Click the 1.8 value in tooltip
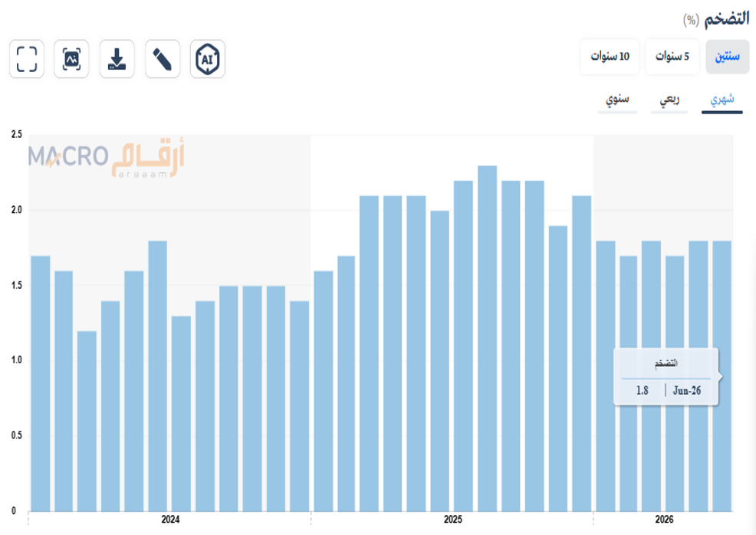Image resolution: width=756 pixels, height=535 pixels. click(643, 390)
